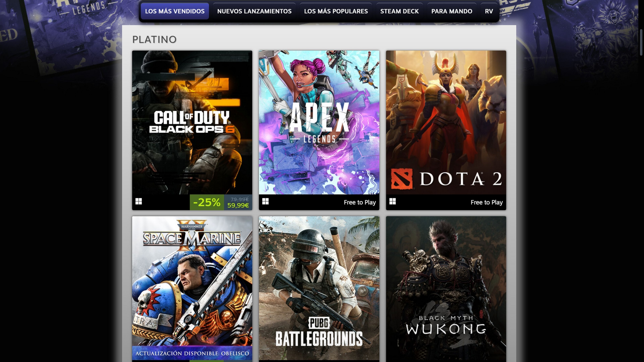The image size is (644, 362).
Task: Select the Para Mando tab
Action: [451, 11]
